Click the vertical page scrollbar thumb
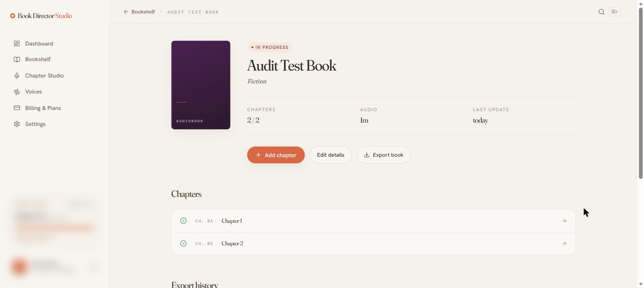 pyautogui.click(x=641, y=92)
